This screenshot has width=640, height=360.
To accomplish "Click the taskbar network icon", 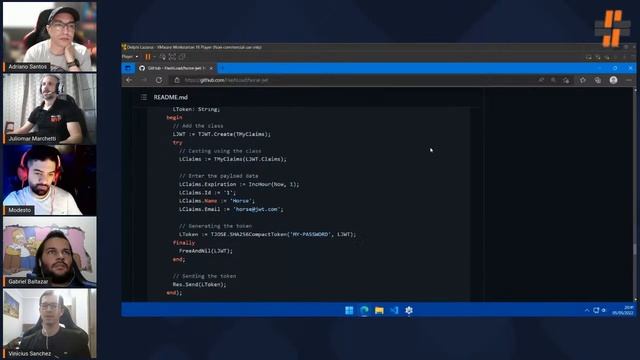I will pos(596,311).
